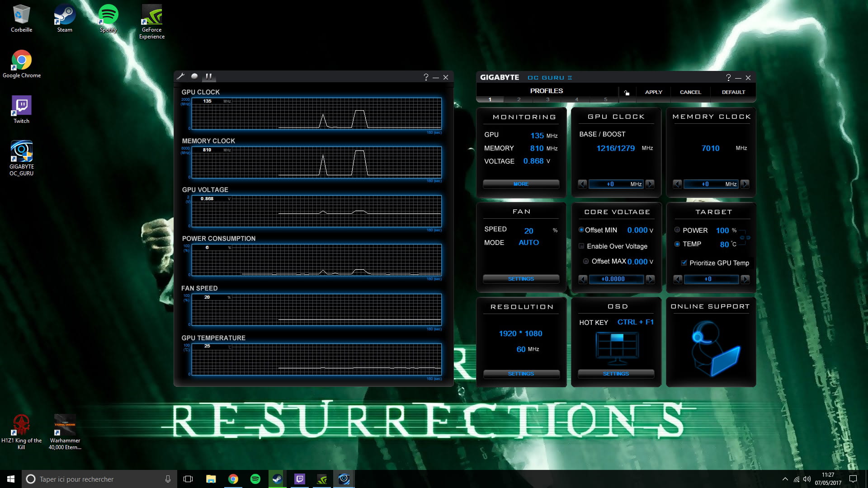The height and width of the screenshot is (488, 868).
Task: Select Offset MIN radio button
Action: coord(581,230)
